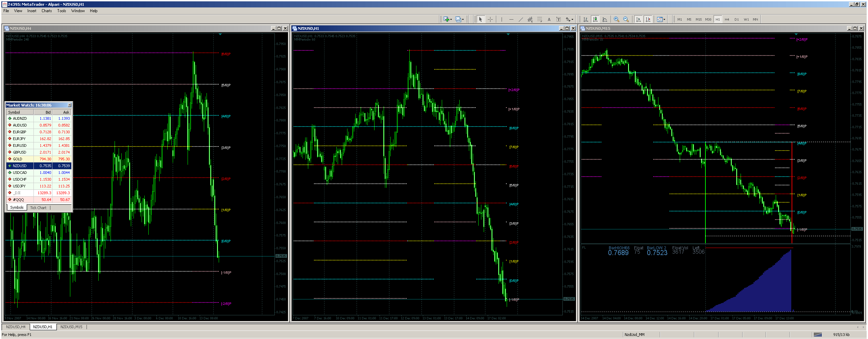Set timeframe to M30

pos(708,19)
